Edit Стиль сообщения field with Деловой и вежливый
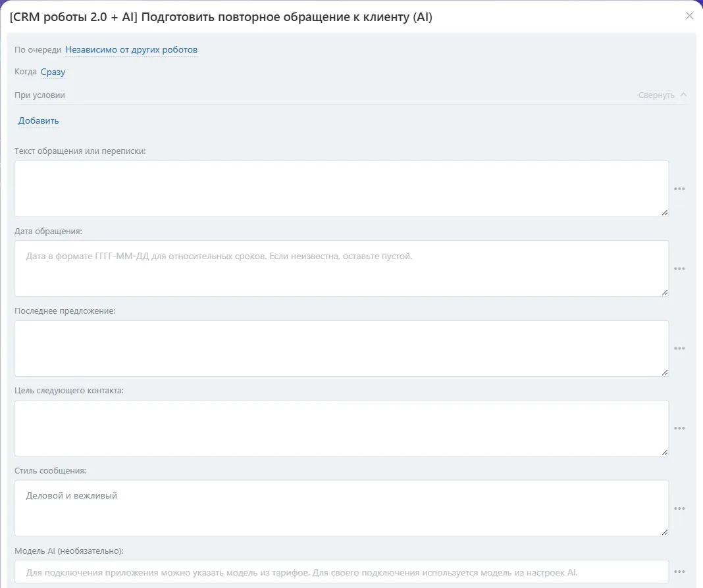The height and width of the screenshot is (588, 703). pos(342,508)
